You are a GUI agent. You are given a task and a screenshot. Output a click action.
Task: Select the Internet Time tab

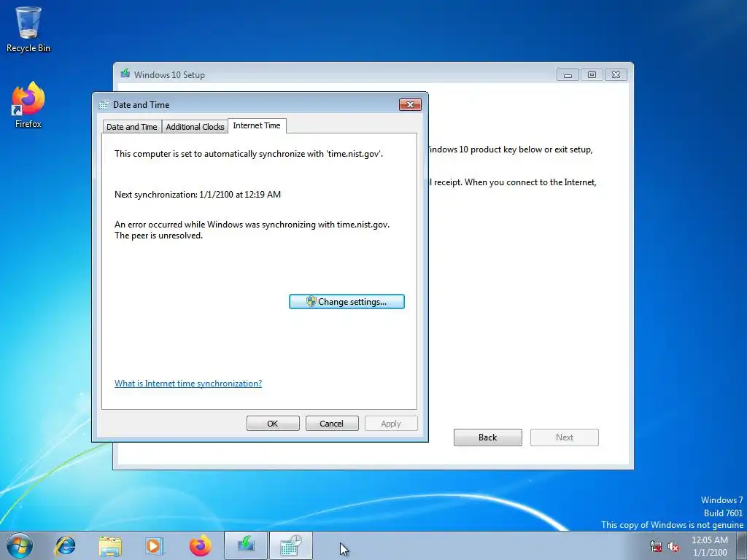coord(257,125)
